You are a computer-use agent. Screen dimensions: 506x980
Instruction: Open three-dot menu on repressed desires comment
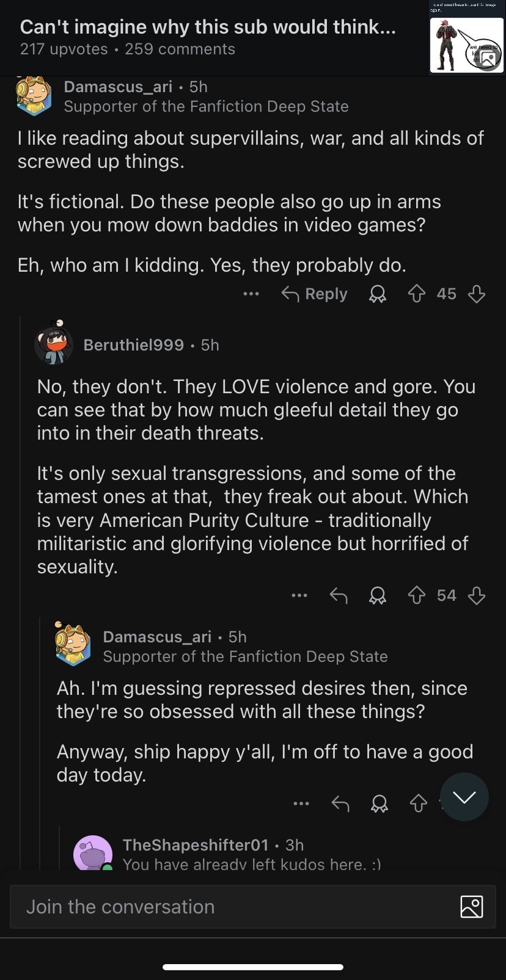[301, 804]
